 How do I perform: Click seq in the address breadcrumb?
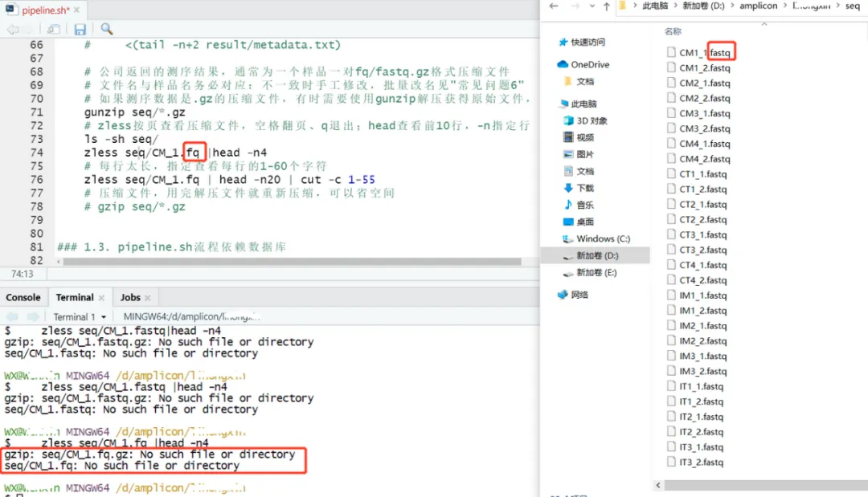coord(853,6)
